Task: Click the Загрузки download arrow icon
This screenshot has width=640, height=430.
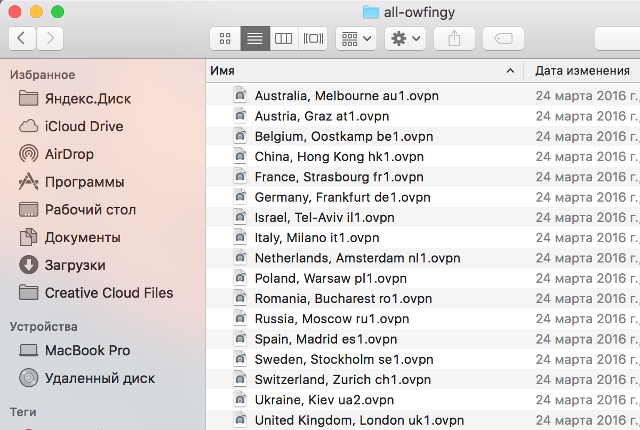Action: [x=29, y=265]
